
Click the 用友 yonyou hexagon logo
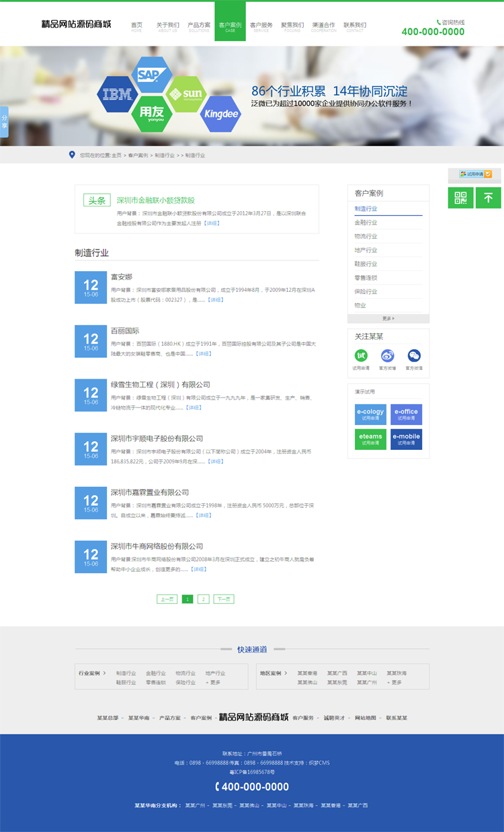pos(151,114)
